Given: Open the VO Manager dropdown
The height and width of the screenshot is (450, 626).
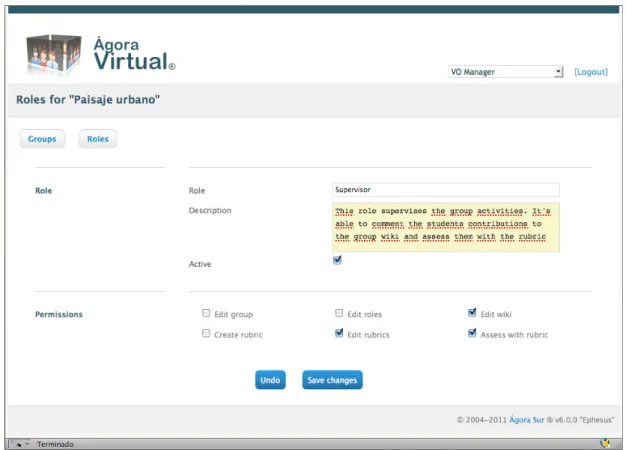Looking at the screenshot, I should point(505,72).
